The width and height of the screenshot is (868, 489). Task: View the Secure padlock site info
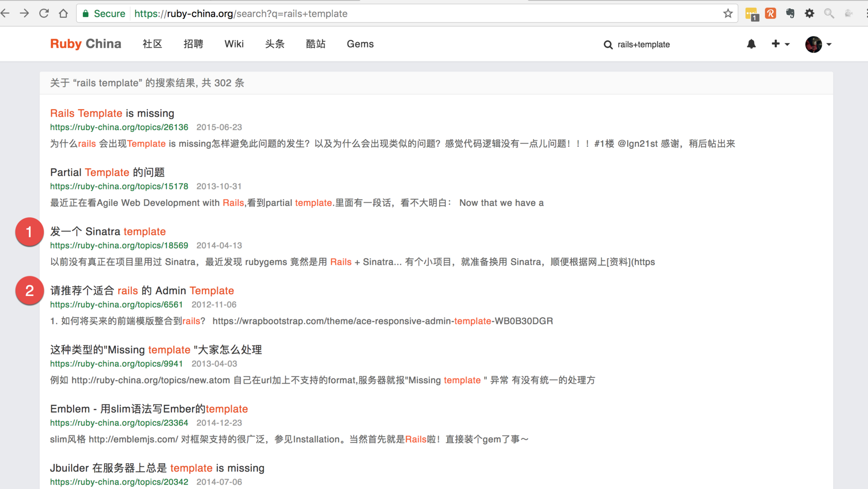pyautogui.click(x=104, y=14)
